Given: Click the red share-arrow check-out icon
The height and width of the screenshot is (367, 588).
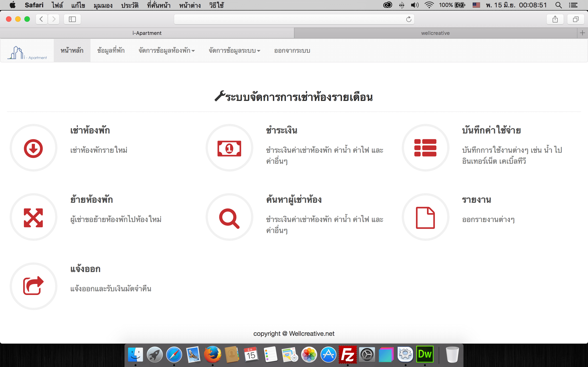Looking at the screenshot, I should click(33, 286).
